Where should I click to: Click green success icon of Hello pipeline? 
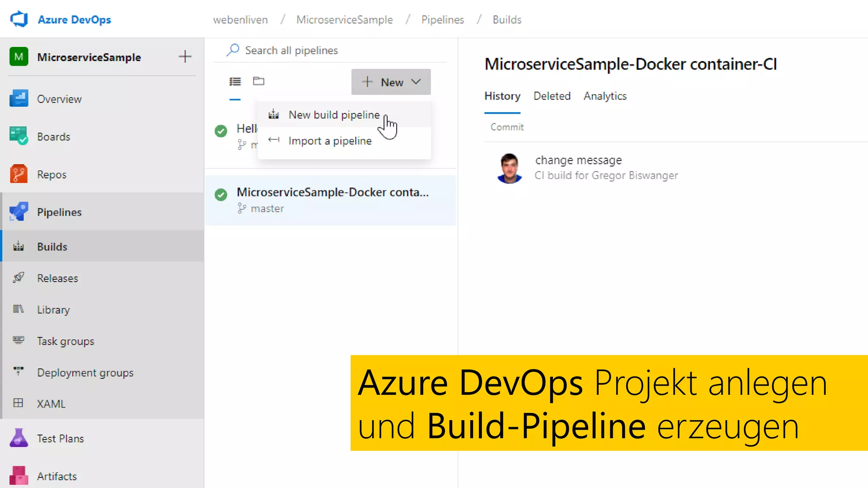point(221,131)
